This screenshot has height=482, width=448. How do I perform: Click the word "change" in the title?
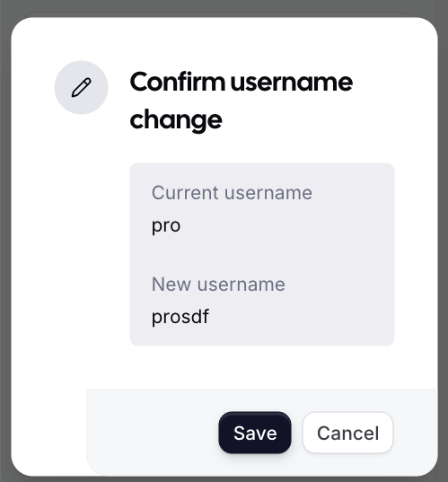click(176, 120)
